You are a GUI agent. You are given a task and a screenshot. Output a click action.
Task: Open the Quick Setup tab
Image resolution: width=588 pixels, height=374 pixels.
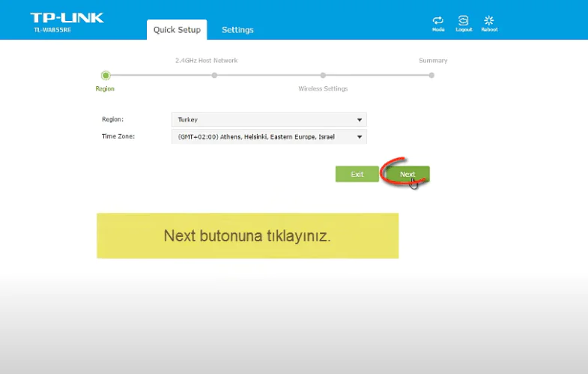[x=177, y=30]
